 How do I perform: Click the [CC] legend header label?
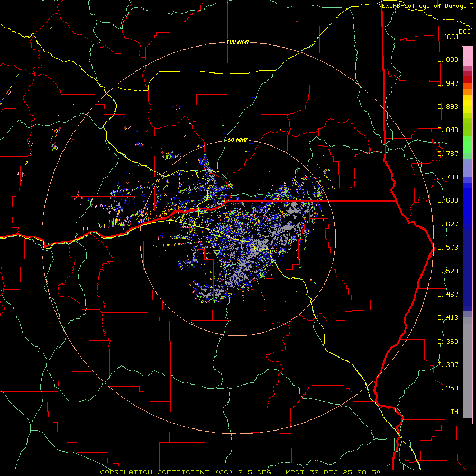click(x=451, y=36)
